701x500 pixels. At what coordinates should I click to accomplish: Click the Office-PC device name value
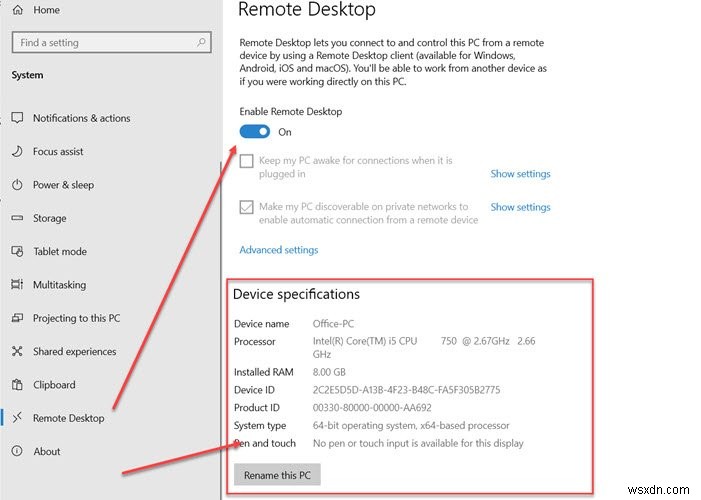[x=334, y=323]
